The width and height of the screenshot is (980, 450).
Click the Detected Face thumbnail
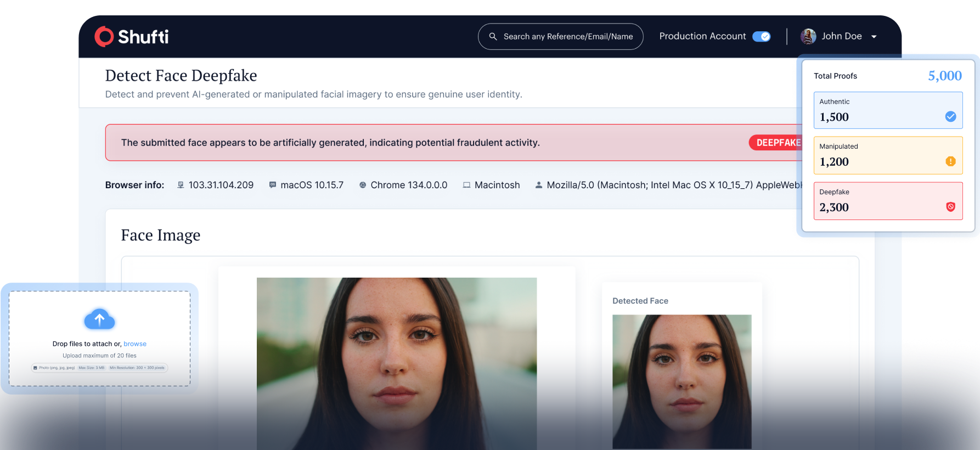click(x=682, y=381)
